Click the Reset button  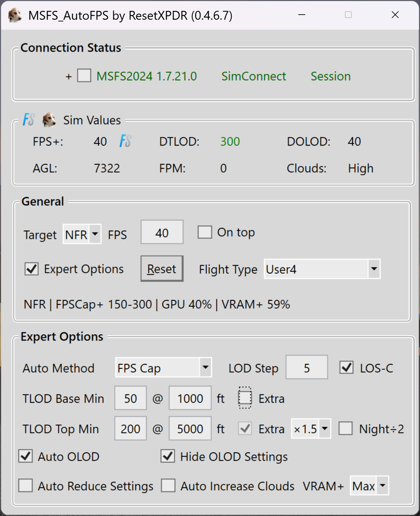coord(162,269)
